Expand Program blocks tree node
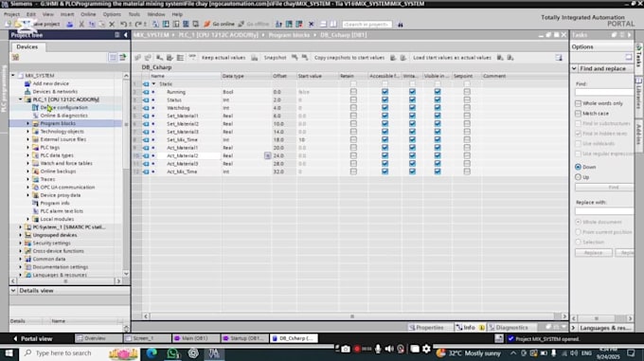The width and height of the screenshot is (644, 361). (x=27, y=123)
